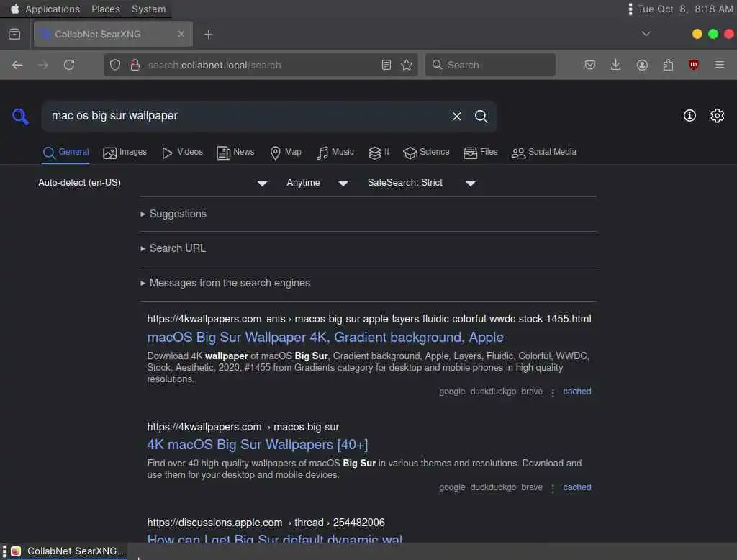
Task: Open 4K macOS Big Sur Wallpapers [40+] link
Action: [x=258, y=445]
